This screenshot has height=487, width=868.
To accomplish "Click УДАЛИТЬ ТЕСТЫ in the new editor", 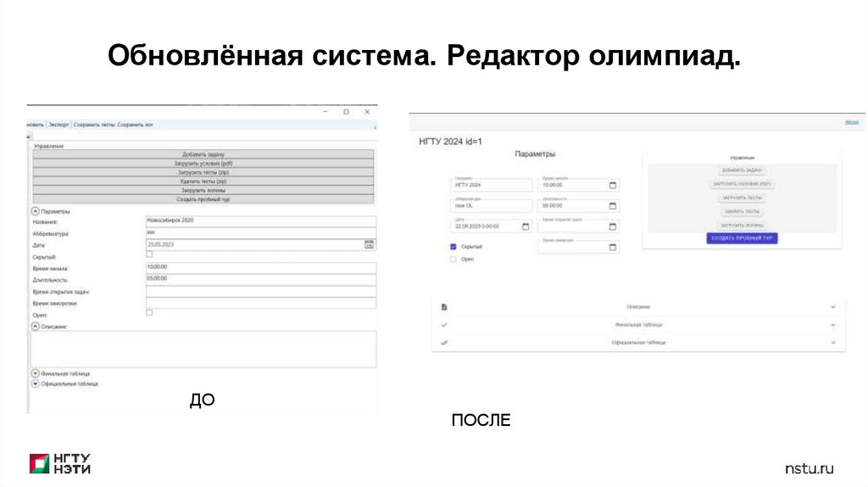I will tap(742, 211).
